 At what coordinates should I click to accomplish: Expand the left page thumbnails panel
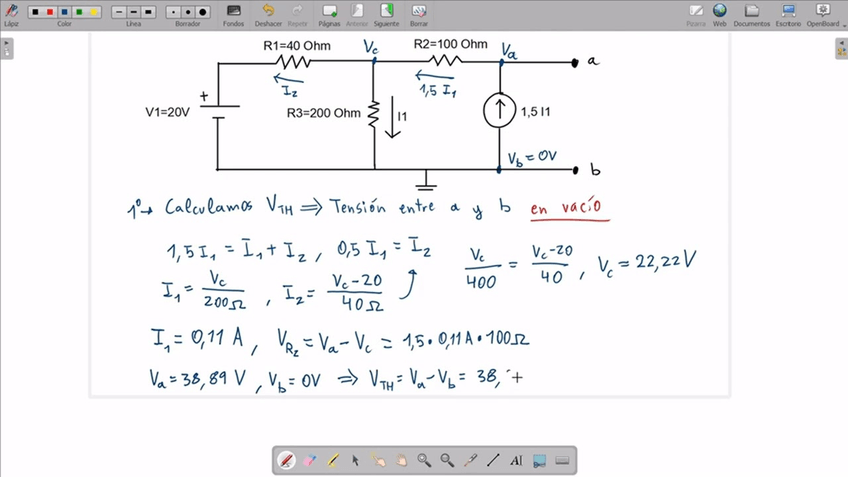click(6, 49)
